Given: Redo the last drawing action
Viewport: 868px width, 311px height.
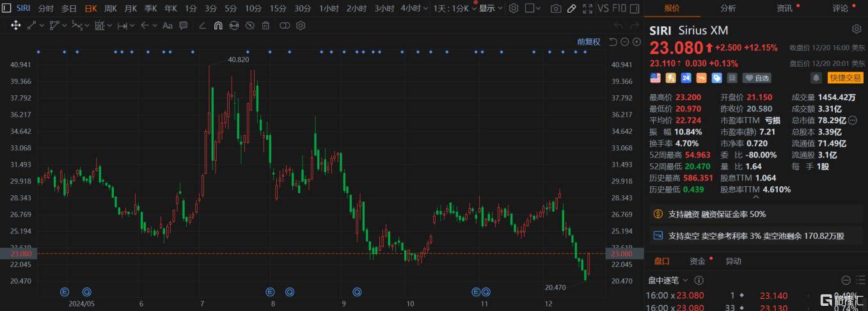Looking at the screenshot, I should [635, 26].
